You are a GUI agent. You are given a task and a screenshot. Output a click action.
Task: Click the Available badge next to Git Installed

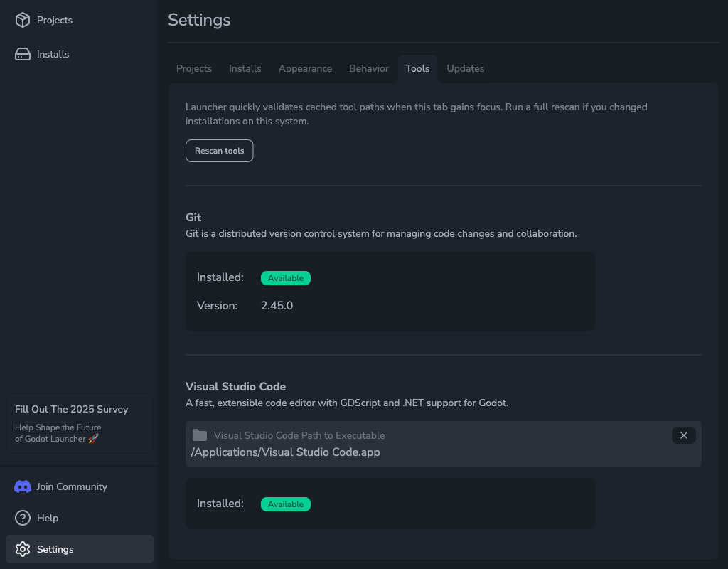[285, 277]
